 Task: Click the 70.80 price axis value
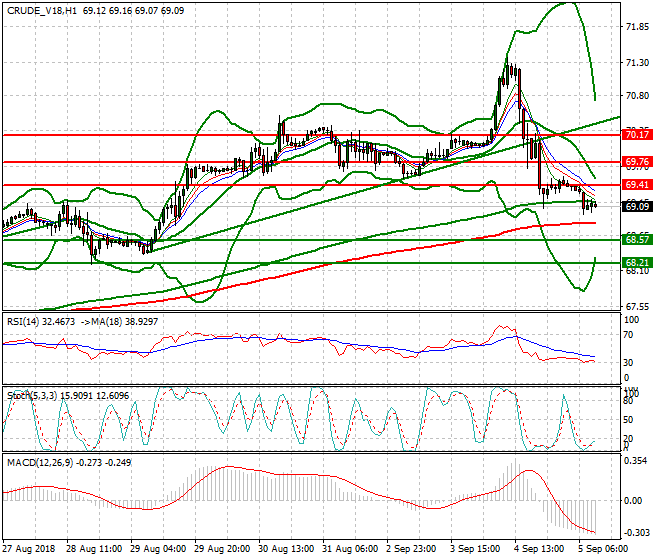pyautogui.click(x=637, y=96)
